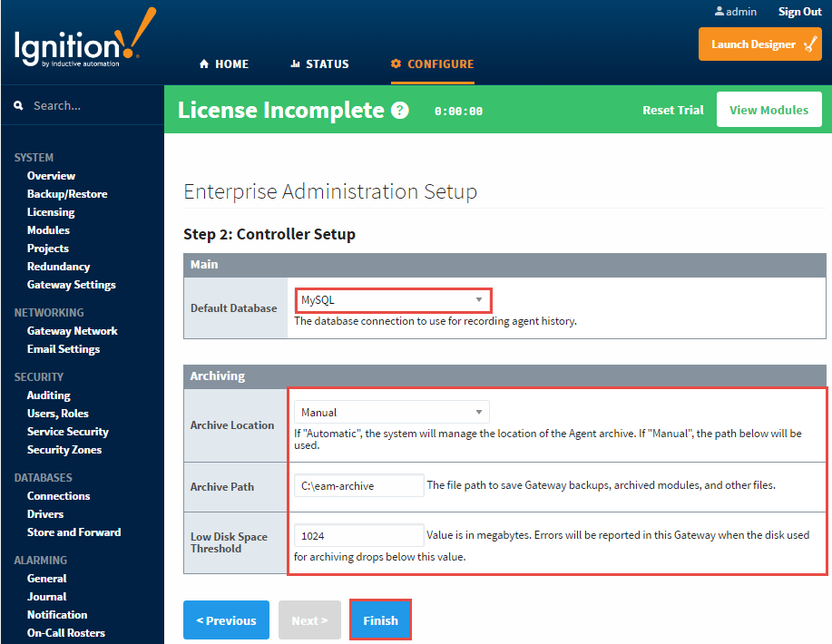The width and height of the screenshot is (832, 644).
Task: Click the Step 2: Controller Setup heading
Action: pos(269,234)
